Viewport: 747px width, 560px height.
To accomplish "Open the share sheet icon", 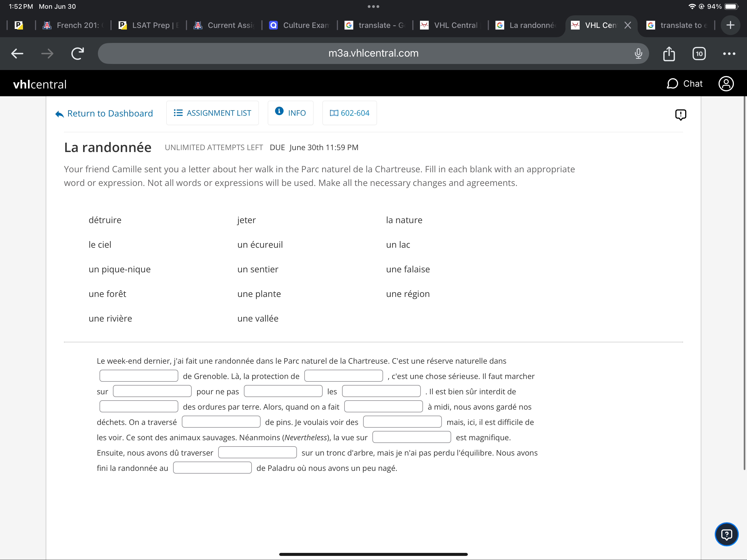I will tap(669, 53).
